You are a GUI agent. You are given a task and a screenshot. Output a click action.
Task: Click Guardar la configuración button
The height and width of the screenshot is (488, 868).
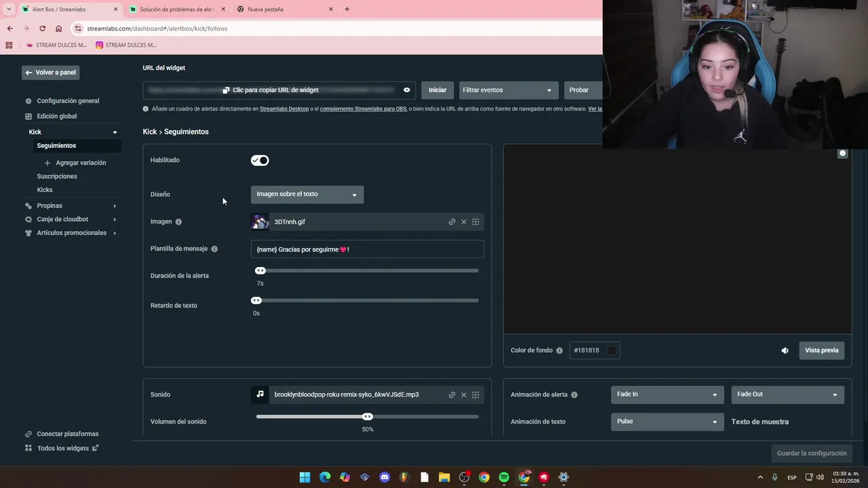point(812,453)
